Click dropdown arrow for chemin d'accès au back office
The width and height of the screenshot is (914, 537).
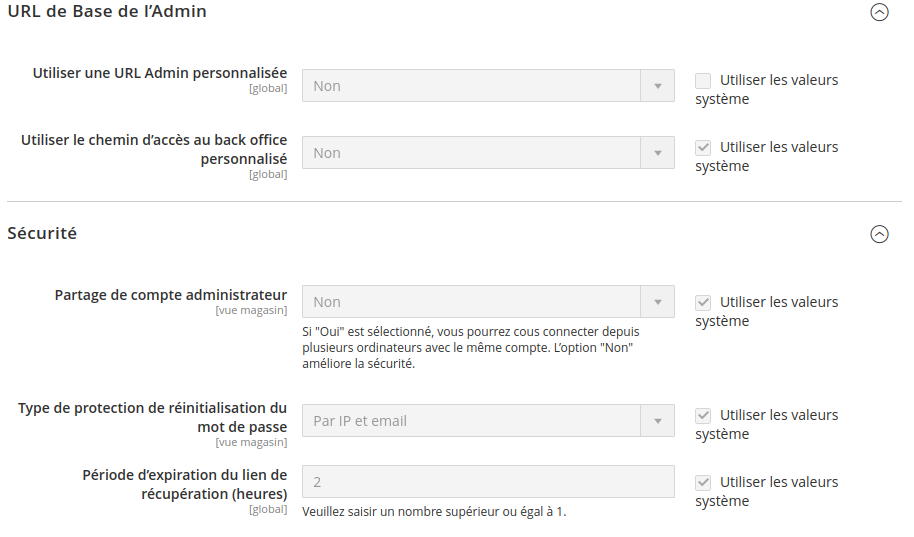[657, 153]
